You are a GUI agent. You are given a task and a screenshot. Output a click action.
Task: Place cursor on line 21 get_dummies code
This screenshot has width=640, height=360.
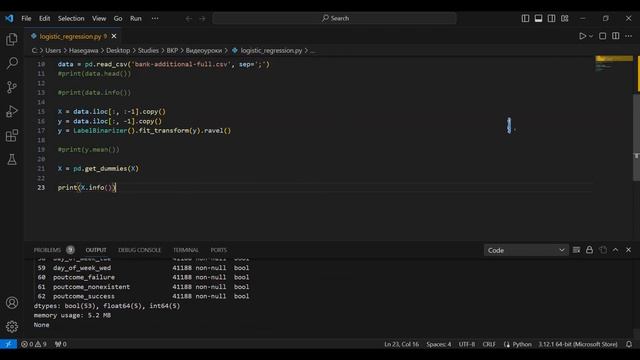[x=98, y=168]
